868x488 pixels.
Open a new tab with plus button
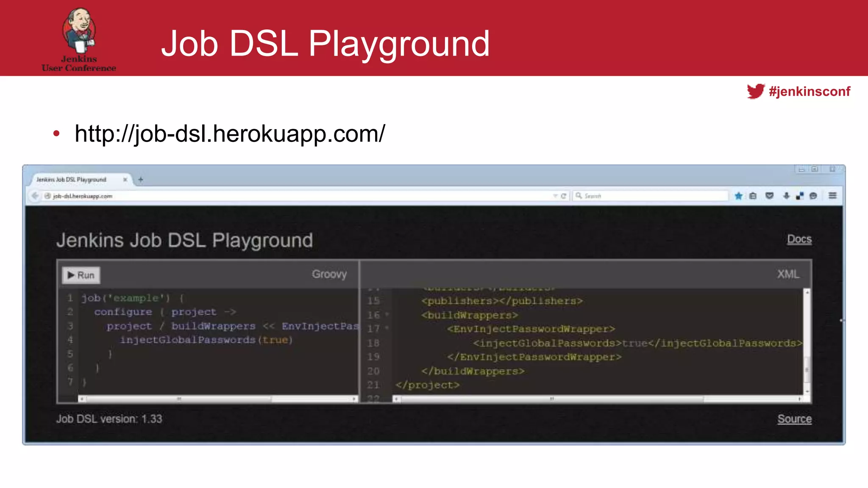coord(141,180)
